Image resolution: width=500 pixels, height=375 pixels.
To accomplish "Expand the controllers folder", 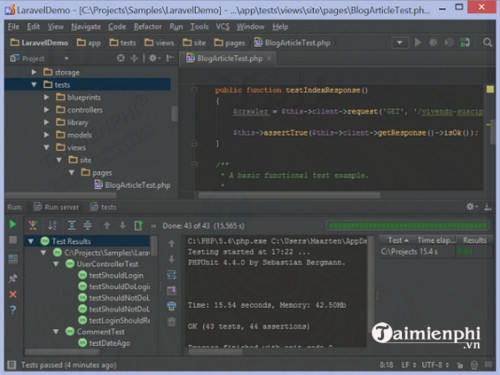I will (x=46, y=110).
